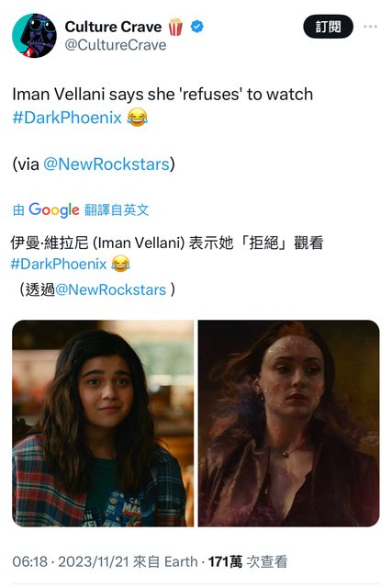The width and height of the screenshot is (392, 588).
Task: Open Culture Crave profile avatar
Action: 34,36
